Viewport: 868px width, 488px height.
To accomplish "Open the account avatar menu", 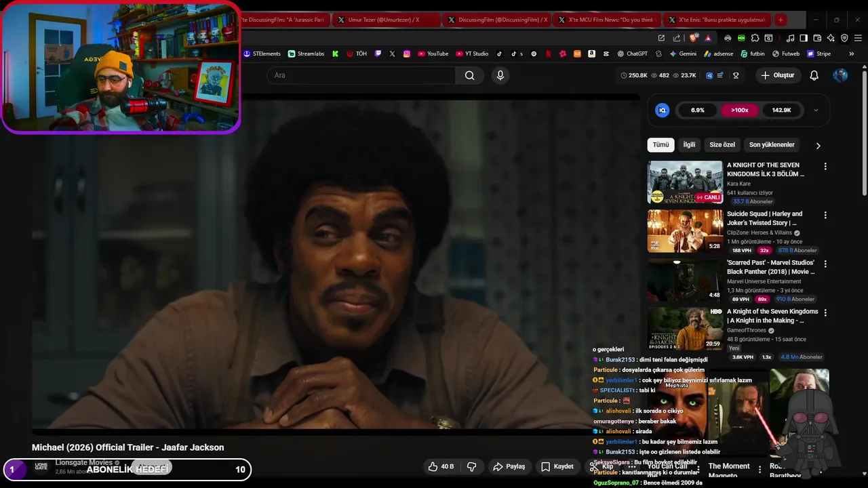I will coord(840,75).
